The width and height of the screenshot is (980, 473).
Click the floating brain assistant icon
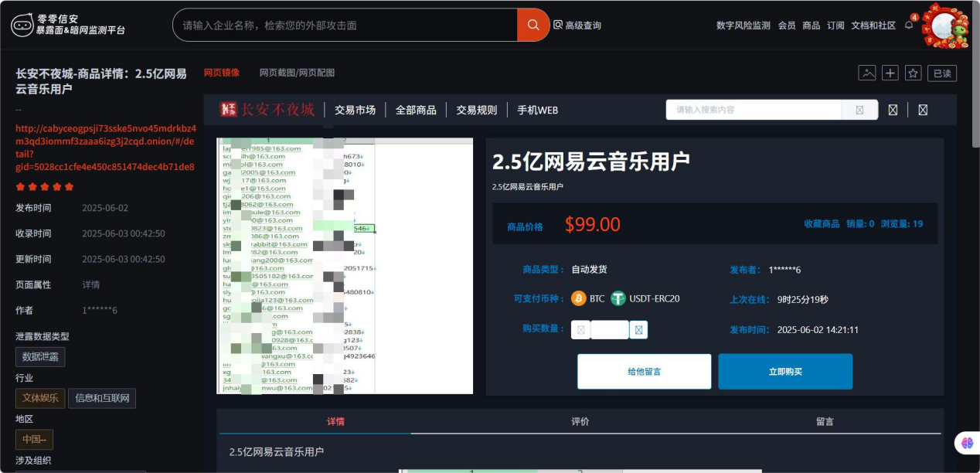[x=966, y=444]
